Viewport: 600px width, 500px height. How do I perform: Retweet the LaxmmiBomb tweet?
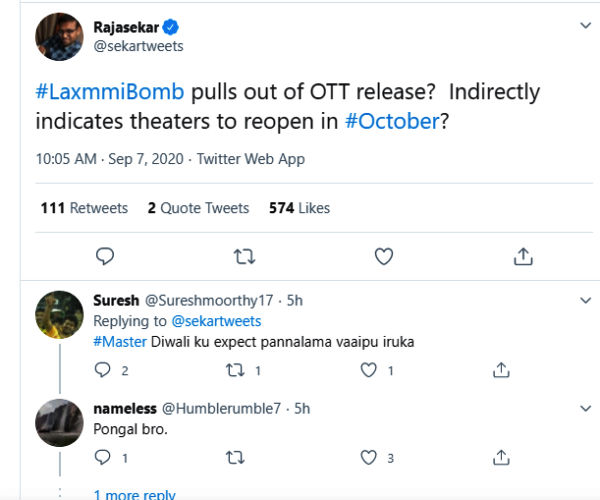[243, 257]
